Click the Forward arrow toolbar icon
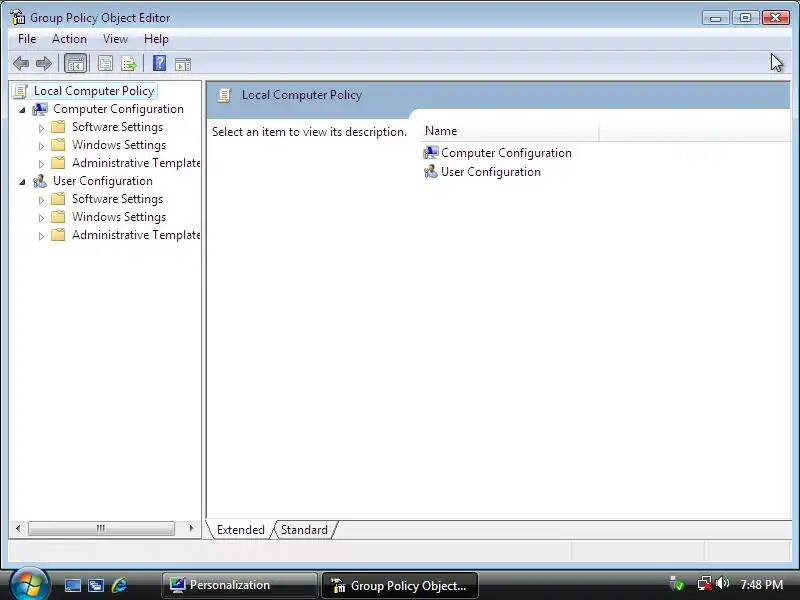Screen dimensions: 800x600 point(44,64)
